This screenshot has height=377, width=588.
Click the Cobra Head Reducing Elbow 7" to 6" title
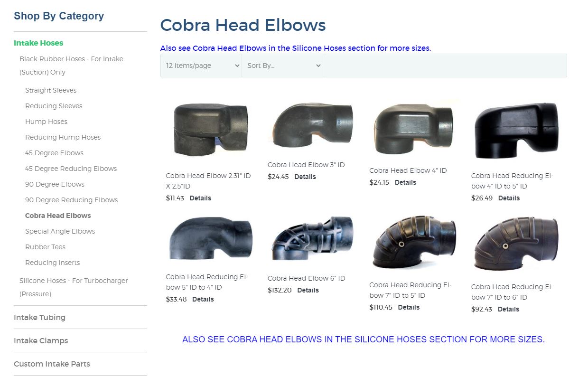pos(513,292)
